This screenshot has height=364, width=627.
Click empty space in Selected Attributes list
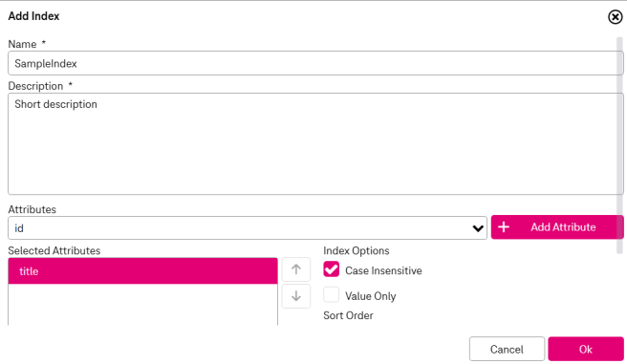[142, 305]
